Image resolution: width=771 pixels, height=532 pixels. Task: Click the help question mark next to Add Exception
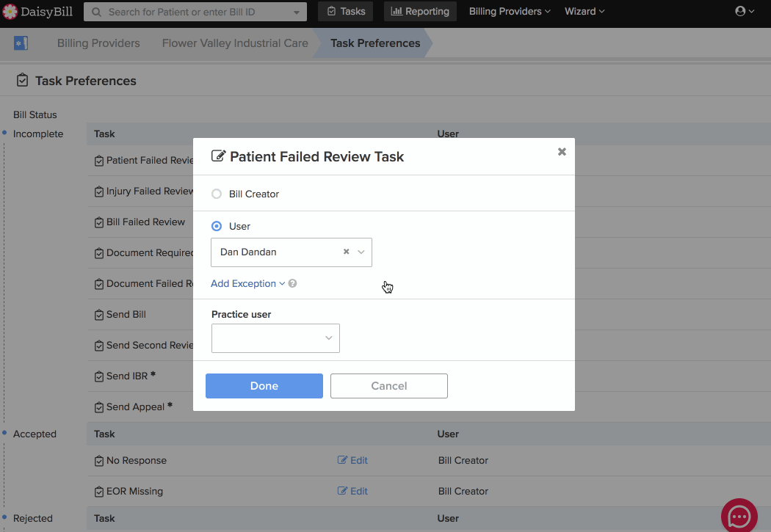292,283
